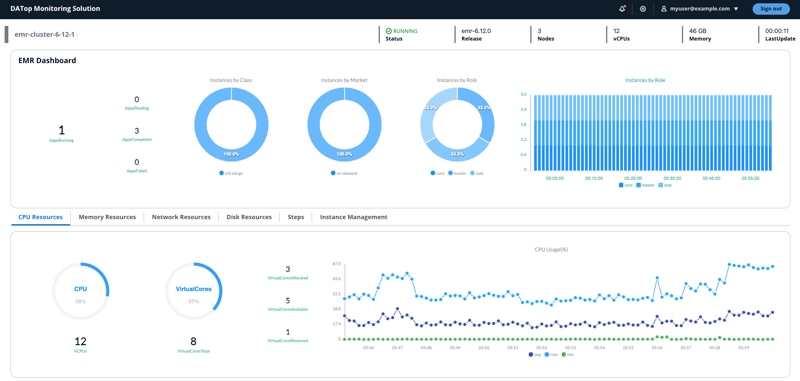
Task: Expand the myuser@example.com account dropdown arrow
Action: 736,9
